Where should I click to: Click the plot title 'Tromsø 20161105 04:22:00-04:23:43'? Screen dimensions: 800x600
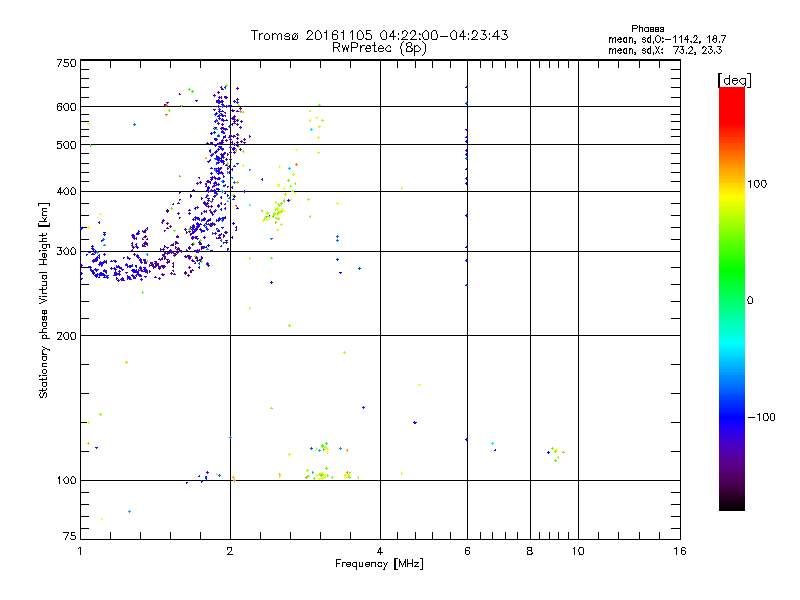(379, 35)
